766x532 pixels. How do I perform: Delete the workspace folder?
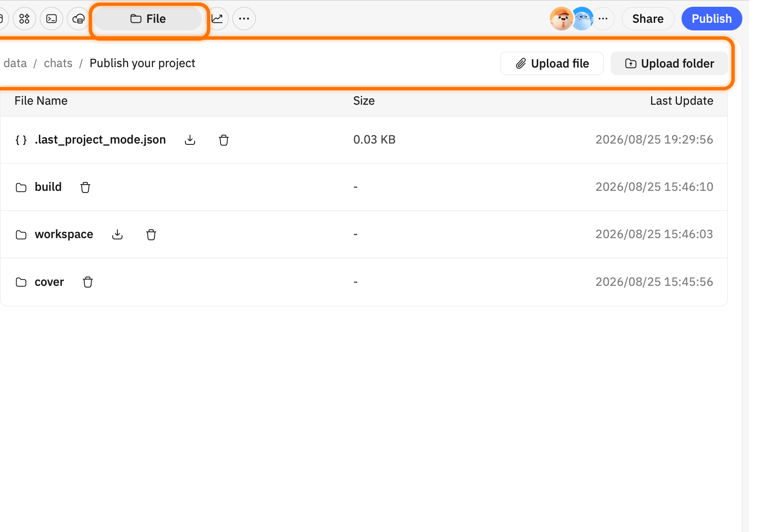[151, 235]
